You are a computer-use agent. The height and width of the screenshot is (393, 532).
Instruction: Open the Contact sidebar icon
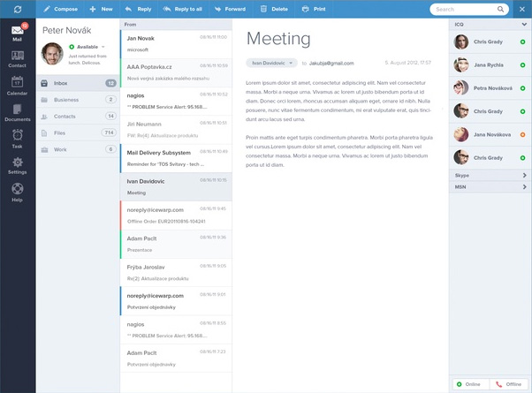tap(17, 59)
